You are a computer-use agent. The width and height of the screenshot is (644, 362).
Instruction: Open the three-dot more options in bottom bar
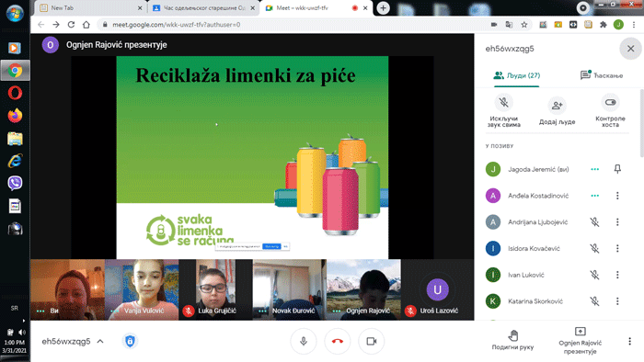[x=629, y=341]
